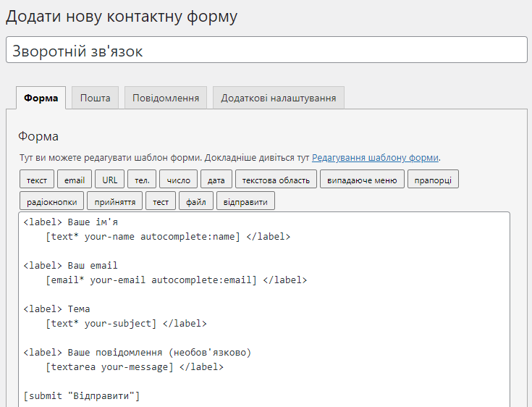Open the Редагування шаблону форми link
This screenshot has height=407, width=532.
[375, 158]
